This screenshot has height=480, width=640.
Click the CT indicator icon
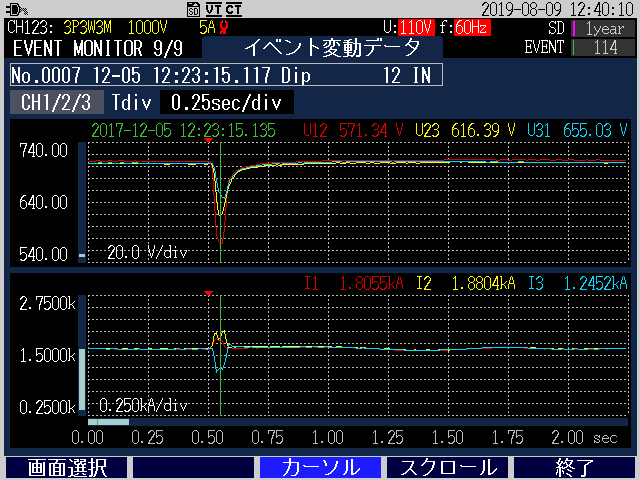coord(233,9)
